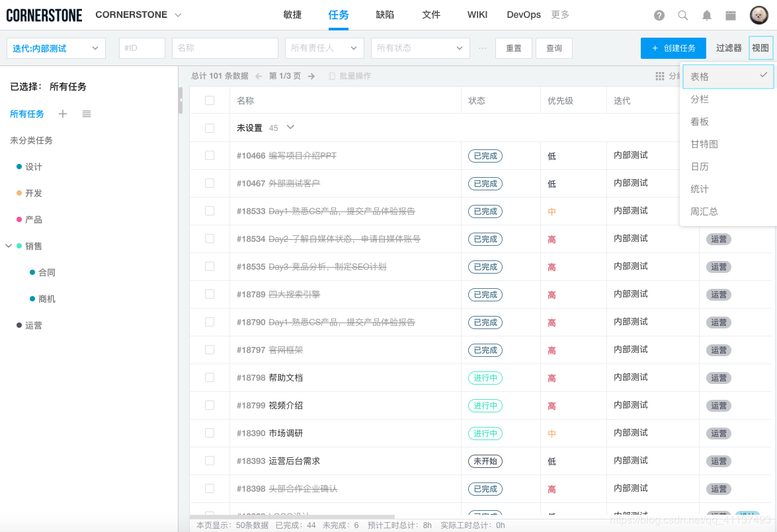The image size is (777, 532).
Task: Add a category using the plus icon beside 所有任务
Action: 63,114
